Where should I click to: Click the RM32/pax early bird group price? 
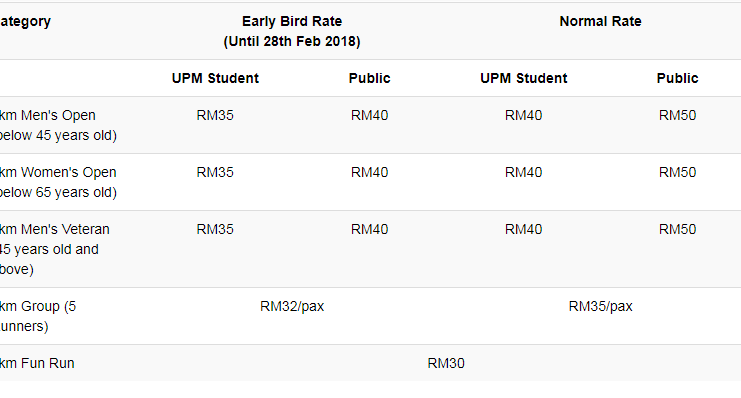[292, 306]
